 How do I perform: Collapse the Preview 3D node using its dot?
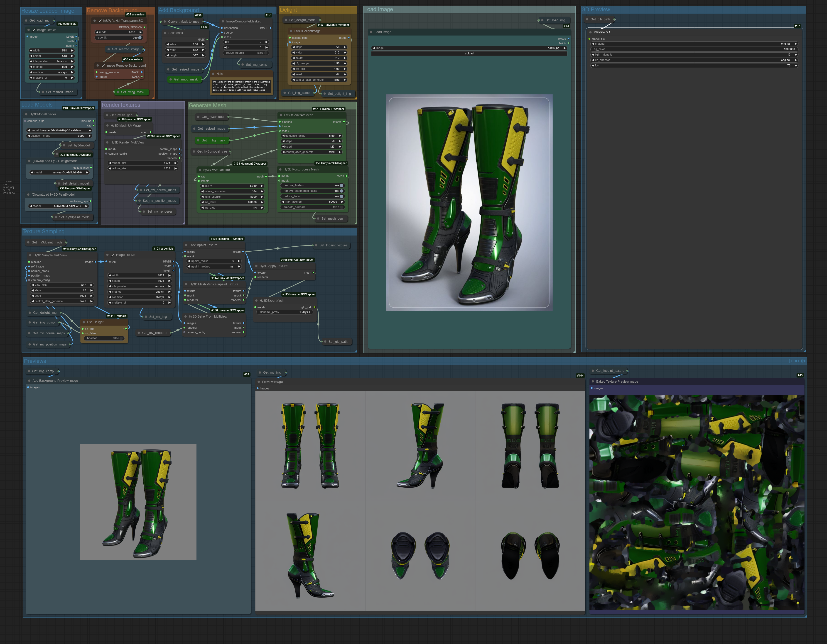(x=590, y=32)
